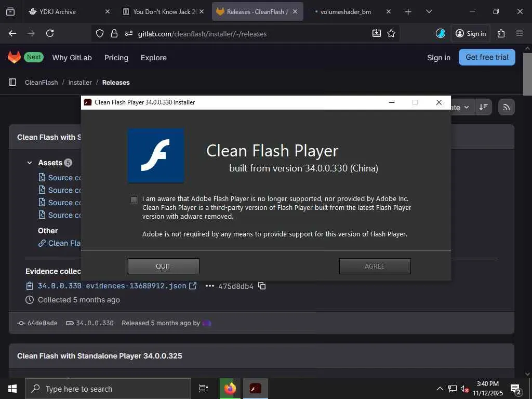The height and width of the screenshot is (399, 532).
Task: Click the tracking protection shield icon
Action: 99,33
